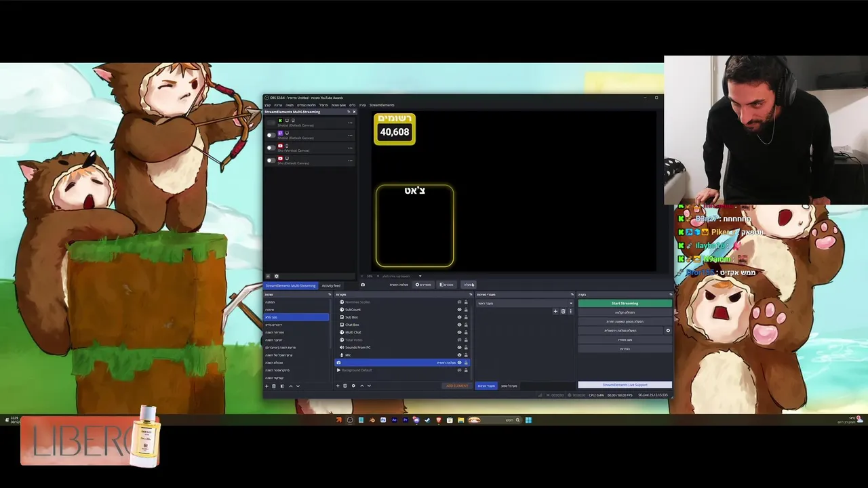
Task: Unlock the Background Default source
Action: click(466, 370)
